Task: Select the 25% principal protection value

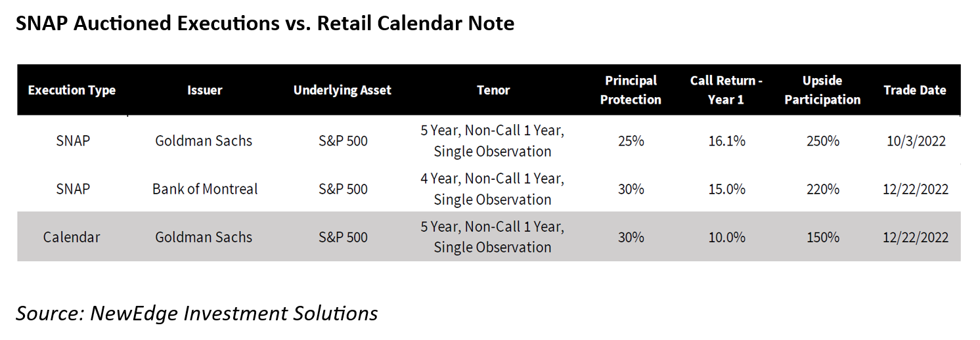Action: click(x=631, y=140)
